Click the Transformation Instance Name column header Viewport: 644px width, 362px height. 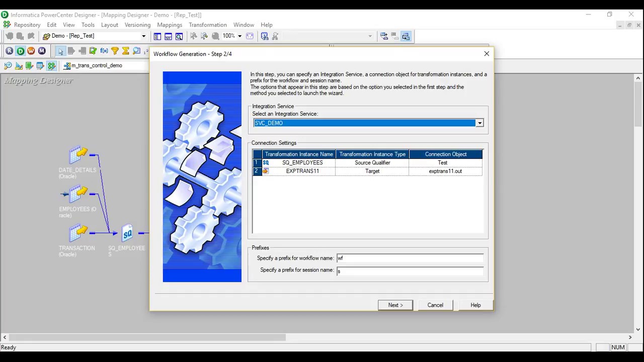[x=299, y=154]
